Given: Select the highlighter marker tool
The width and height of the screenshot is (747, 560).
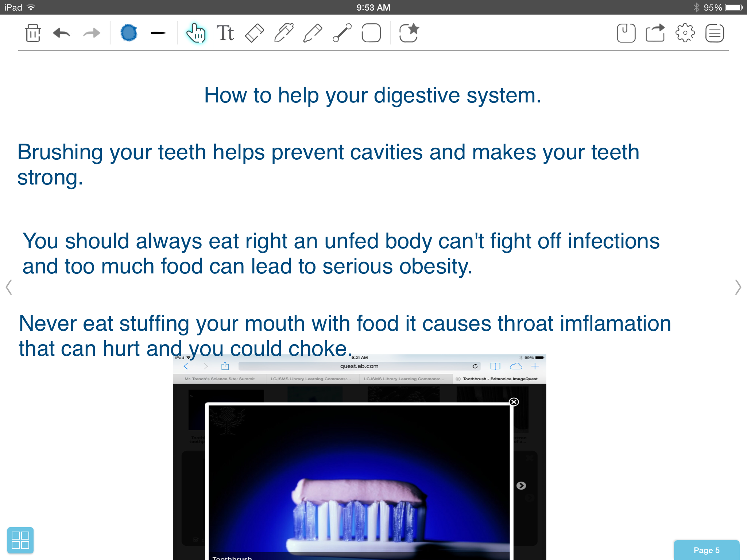Looking at the screenshot, I should click(x=283, y=33).
